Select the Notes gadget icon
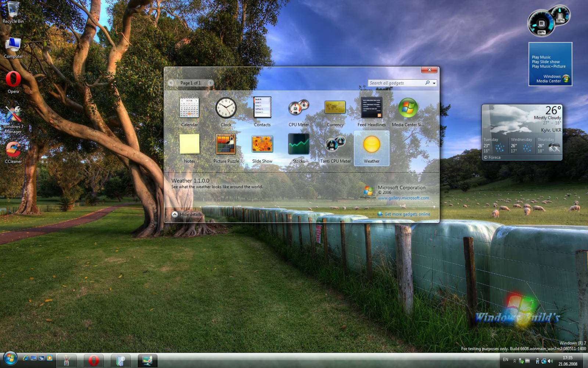This screenshot has height=368, width=588. click(189, 144)
